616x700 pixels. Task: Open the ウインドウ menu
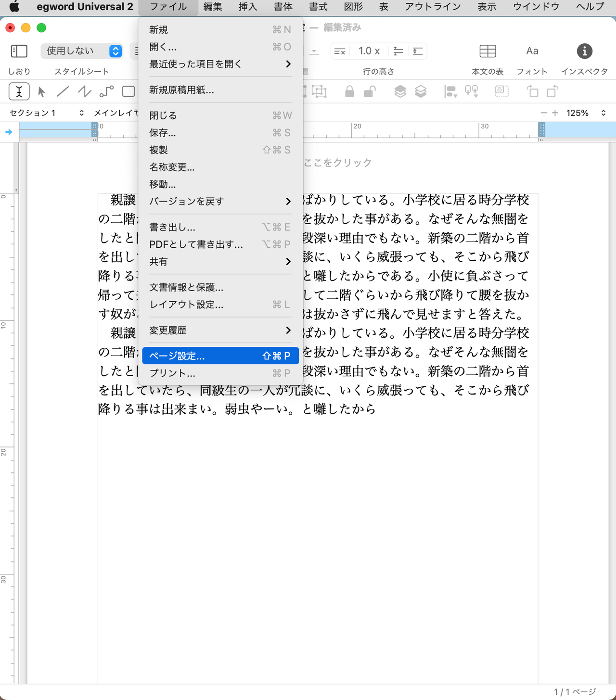(x=536, y=7)
